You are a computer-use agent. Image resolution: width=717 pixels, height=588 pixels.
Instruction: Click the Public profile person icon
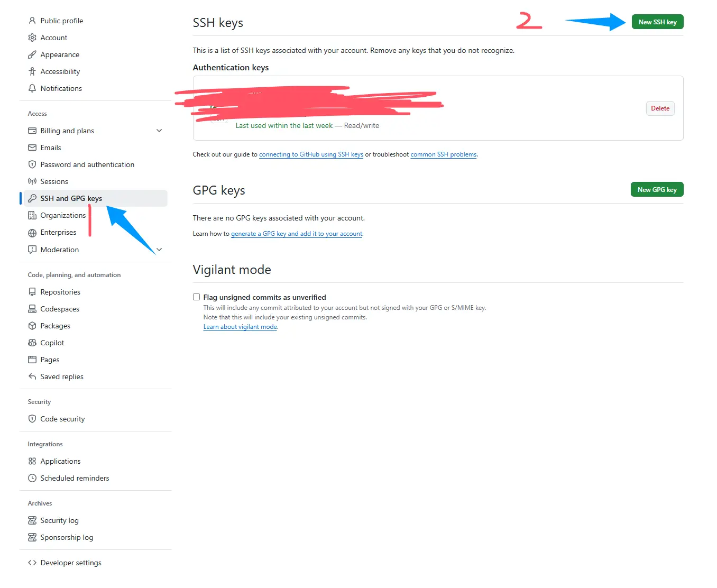coord(32,21)
